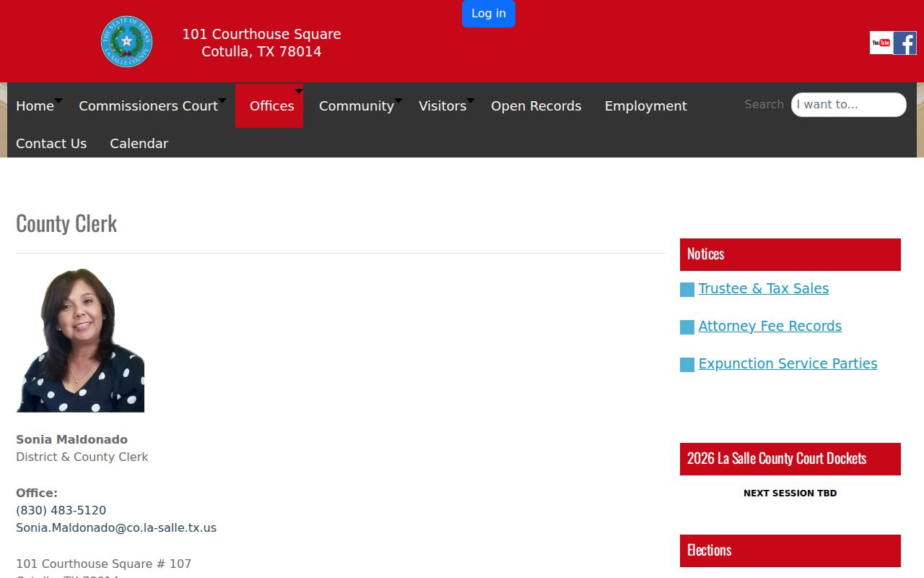Image resolution: width=924 pixels, height=578 pixels.
Task: Click the blue square beside Attorney Fee Records
Action: [687, 327]
